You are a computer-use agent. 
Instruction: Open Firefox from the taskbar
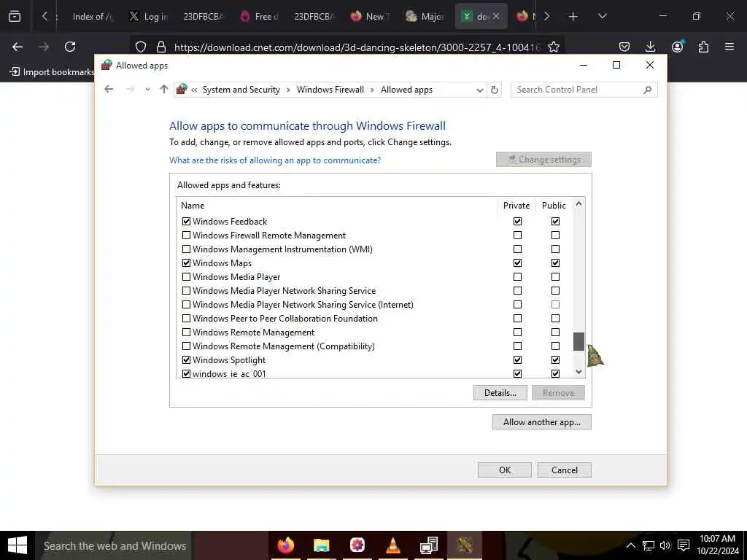[286, 545]
